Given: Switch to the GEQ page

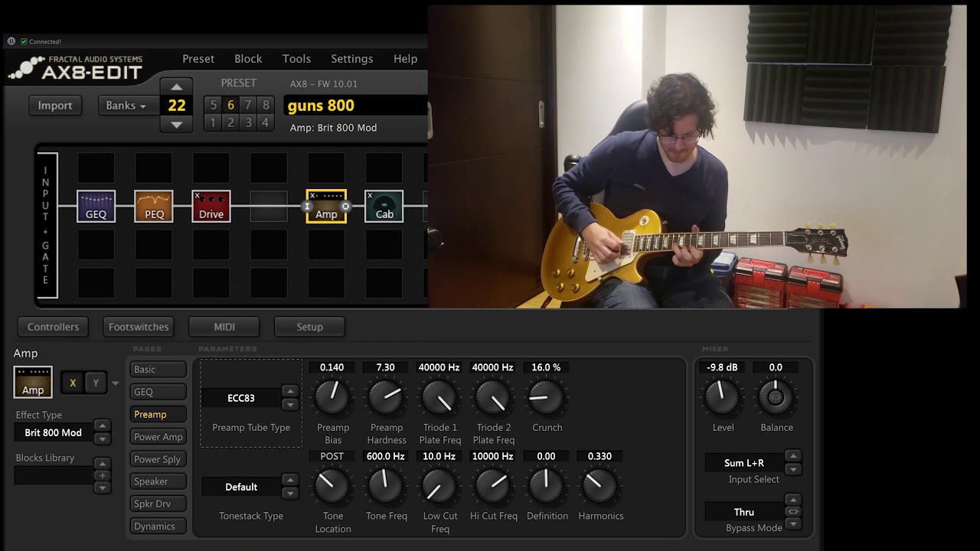Looking at the screenshot, I should point(158,392).
